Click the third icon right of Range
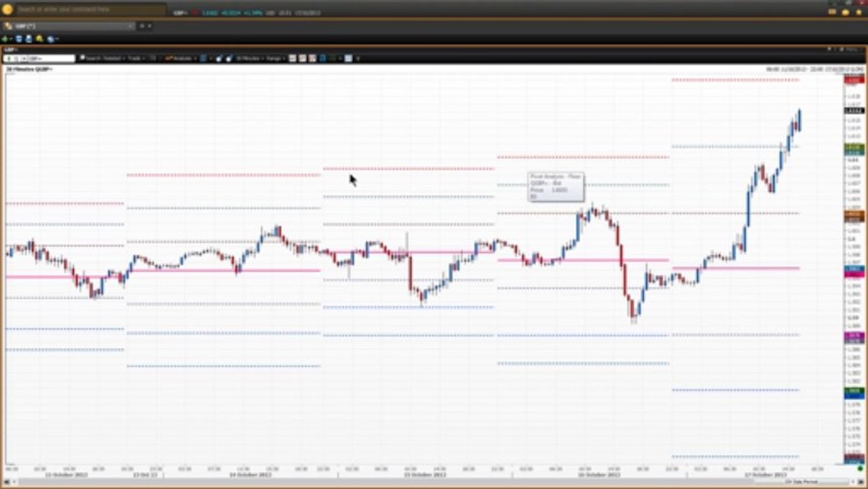The height and width of the screenshot is (489, 868). (x=312, y=58)
